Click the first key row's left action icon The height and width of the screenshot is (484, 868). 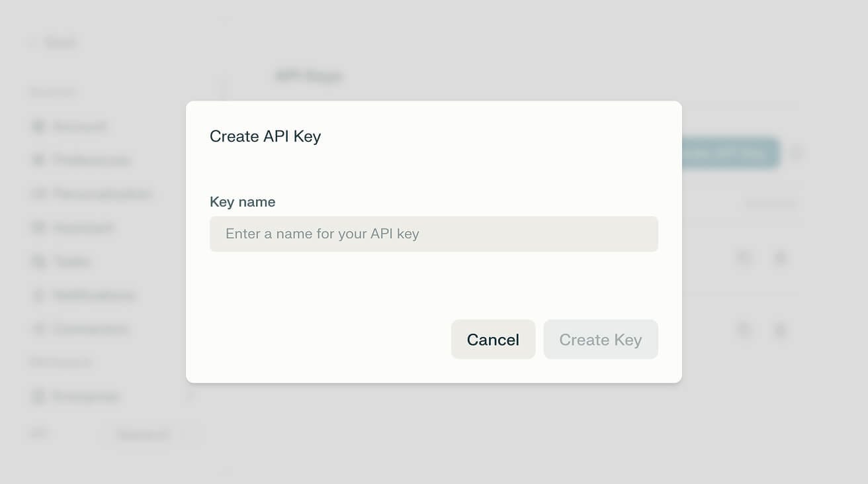tap(744, 258)
